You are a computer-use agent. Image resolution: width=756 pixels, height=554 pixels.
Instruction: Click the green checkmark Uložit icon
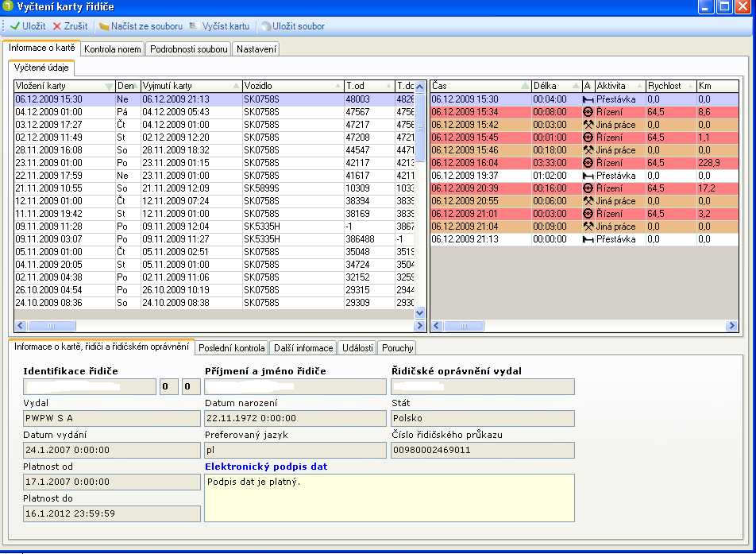coord(15,26)
